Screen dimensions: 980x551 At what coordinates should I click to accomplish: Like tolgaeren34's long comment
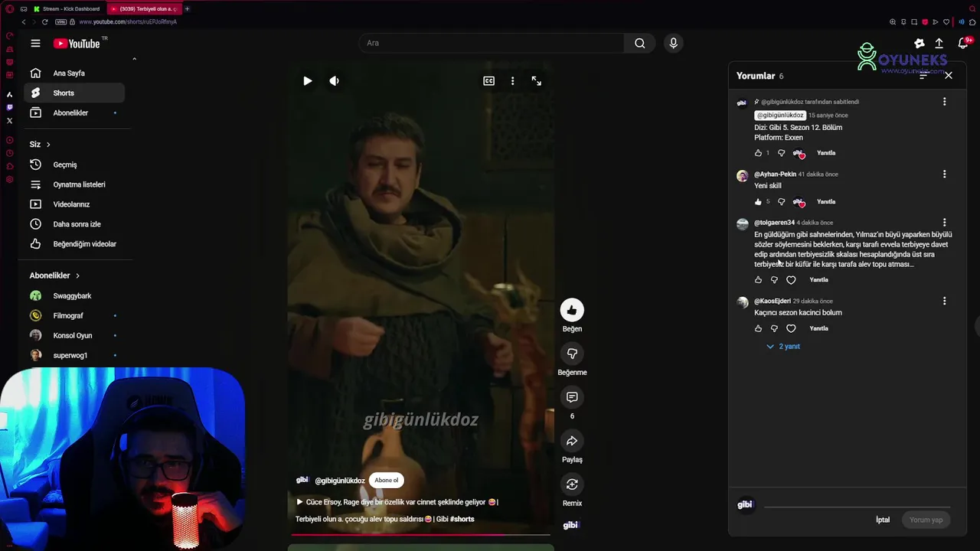(x=758, y=280)
